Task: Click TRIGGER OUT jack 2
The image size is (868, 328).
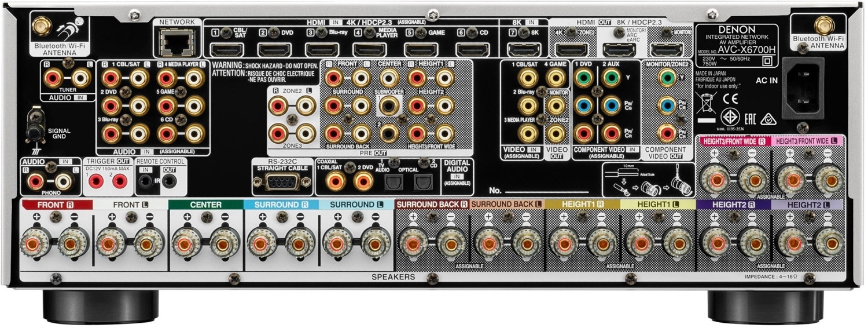Action: [120, 181]
